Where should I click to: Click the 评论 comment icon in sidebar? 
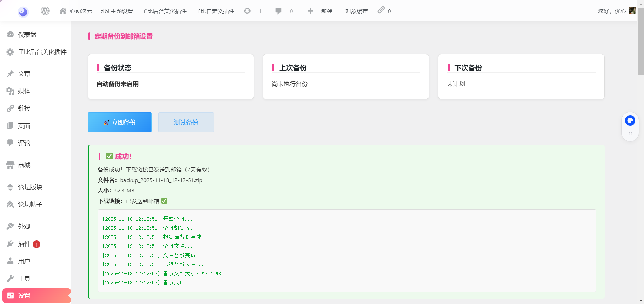10,143
